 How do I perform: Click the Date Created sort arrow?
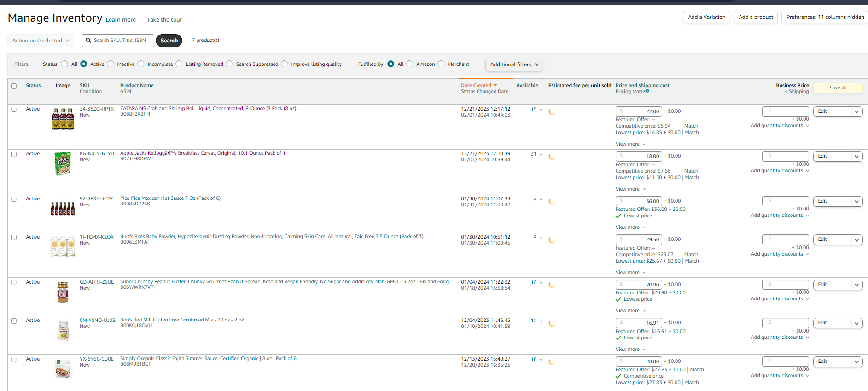point(495,85)
